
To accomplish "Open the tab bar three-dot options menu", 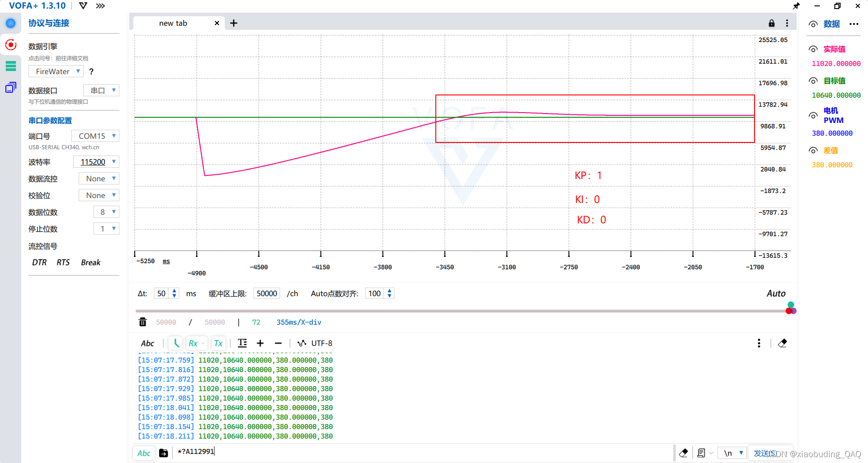I will click(x=787, y=23).
